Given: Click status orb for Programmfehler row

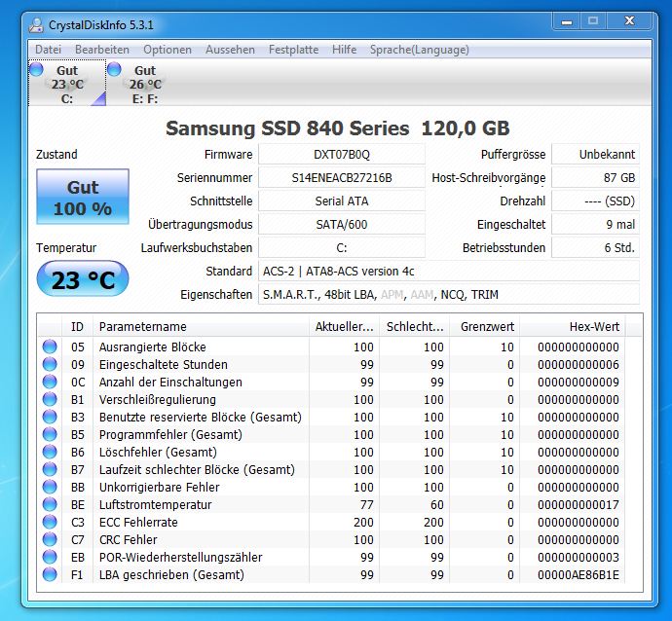Looking at the screenshot, I should click(x=50, y=435).
